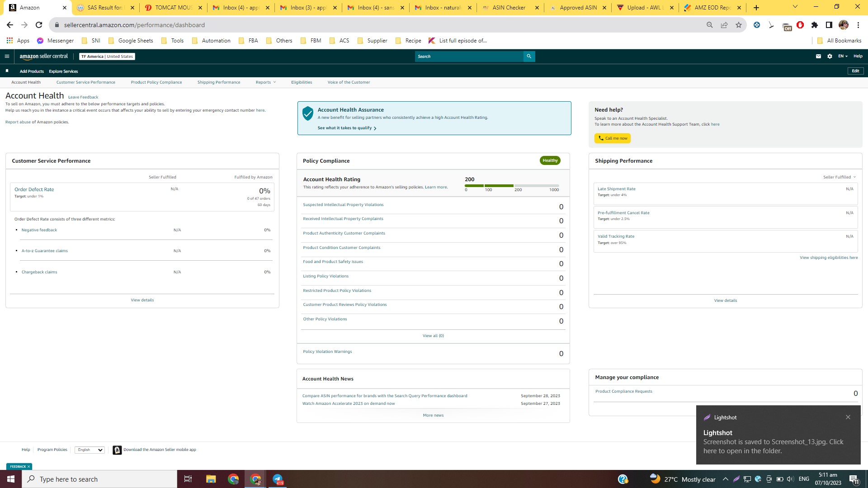This screenshot has width=868, height=488.
Task: Click the Call me now button
Action: click(613, 138)
